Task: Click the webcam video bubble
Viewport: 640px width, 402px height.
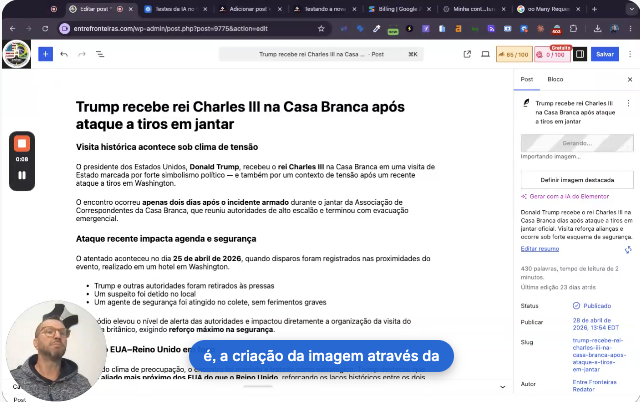Action: [56, 351]
